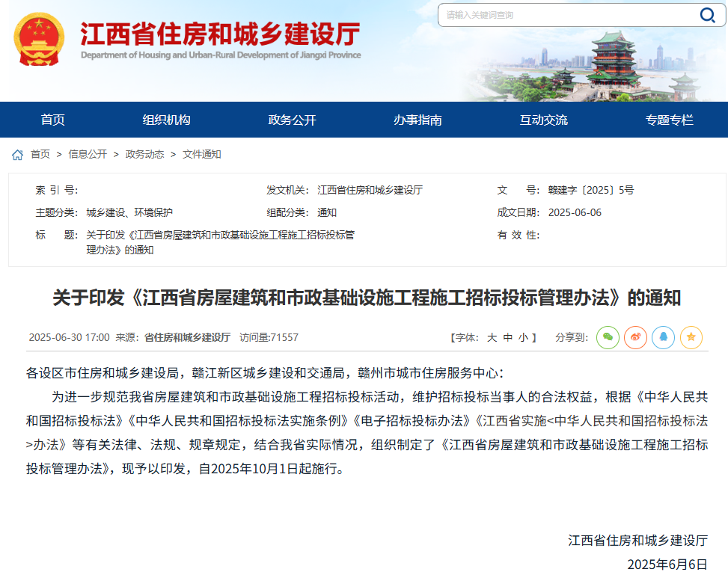Open 互动交流 navigation menu
Image resolution: width=728 pixels, height=575 pixels.
[544, 120]
